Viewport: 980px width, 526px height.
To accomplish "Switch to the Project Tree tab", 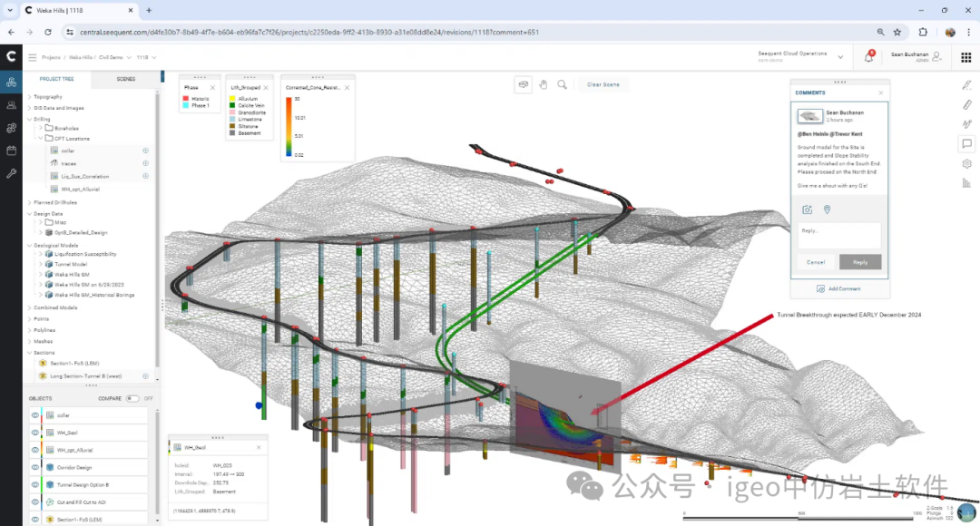I will point(57,79).
